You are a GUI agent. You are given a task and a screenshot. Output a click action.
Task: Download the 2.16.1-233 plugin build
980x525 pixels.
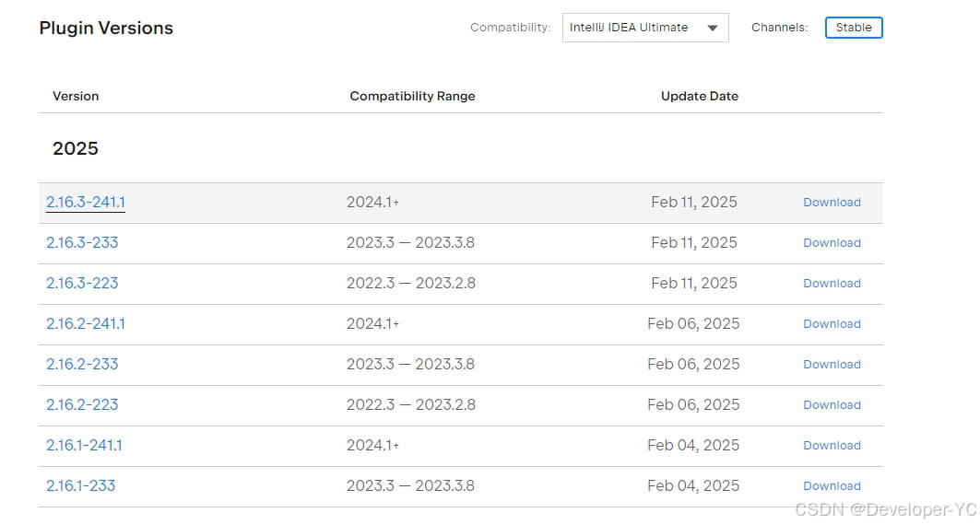coord(832,486)
